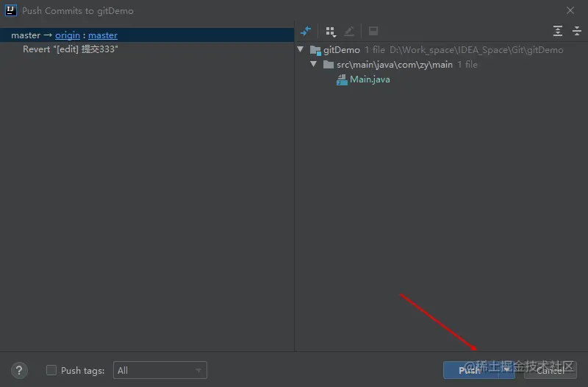Click the local master branch label
This screenshot has height=387, width=588.
tap(26, 35)
